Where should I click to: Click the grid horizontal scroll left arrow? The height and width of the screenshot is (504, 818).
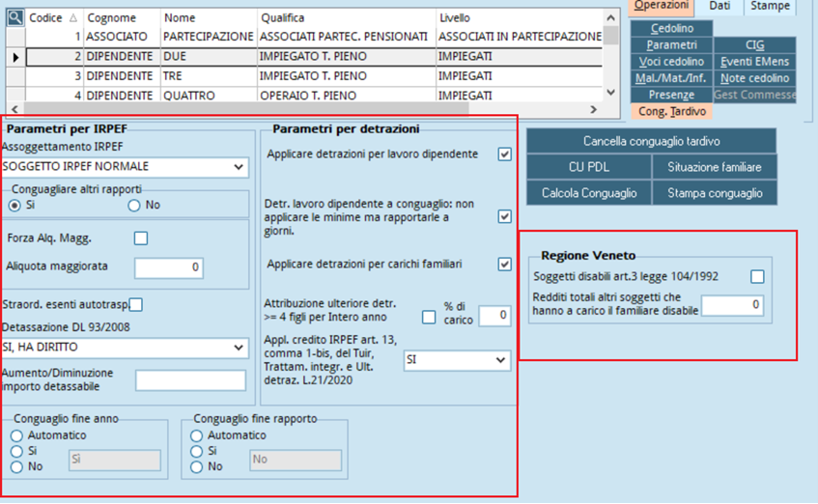point(14,109)
